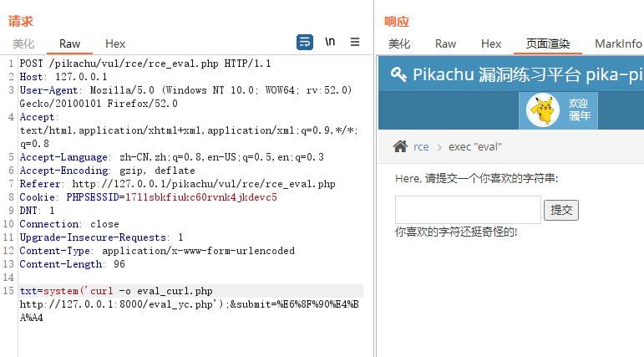
Task: Click the 欢迎骚年 welcome text
Action: [580, 110]
